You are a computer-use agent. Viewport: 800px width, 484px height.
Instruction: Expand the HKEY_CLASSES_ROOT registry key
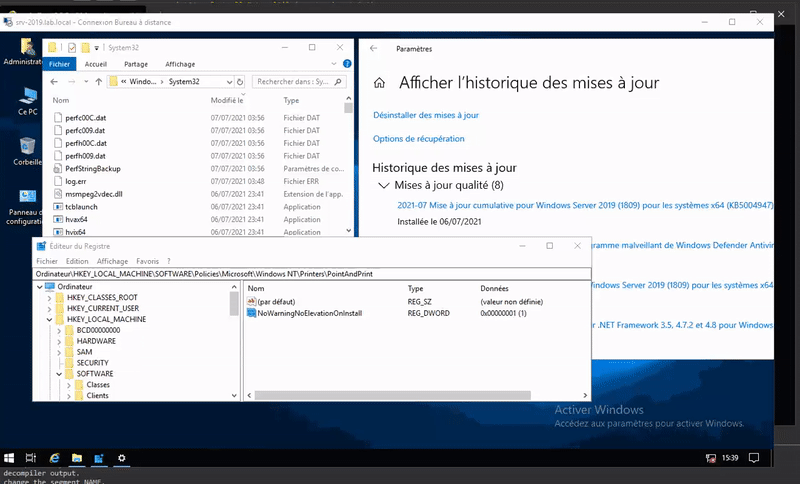pos(49,297)
